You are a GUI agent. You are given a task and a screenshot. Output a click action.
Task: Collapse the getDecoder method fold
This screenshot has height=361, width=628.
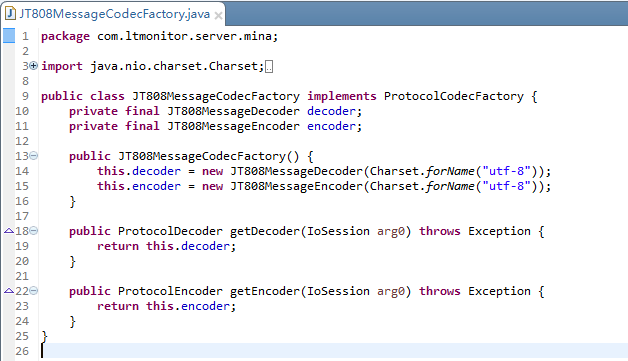tap(34, 230)
